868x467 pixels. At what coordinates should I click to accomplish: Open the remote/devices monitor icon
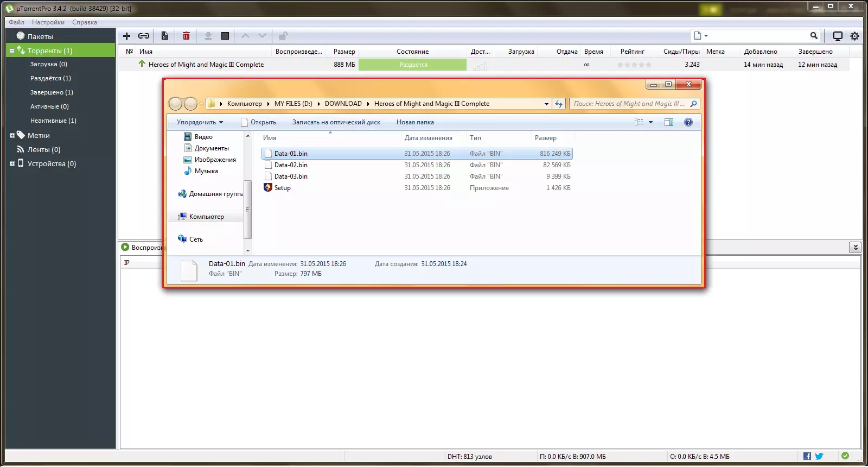pyautogui.click(x=838, y=36)
